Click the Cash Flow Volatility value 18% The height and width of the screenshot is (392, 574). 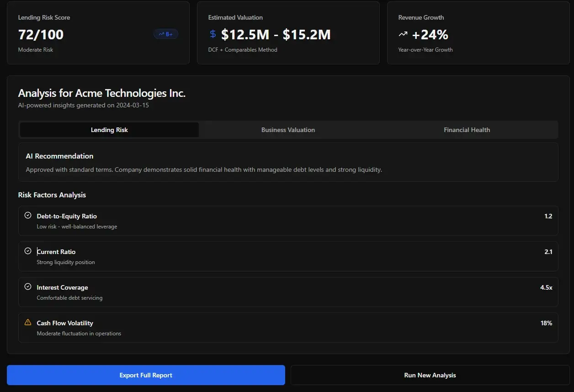[546, 323]
